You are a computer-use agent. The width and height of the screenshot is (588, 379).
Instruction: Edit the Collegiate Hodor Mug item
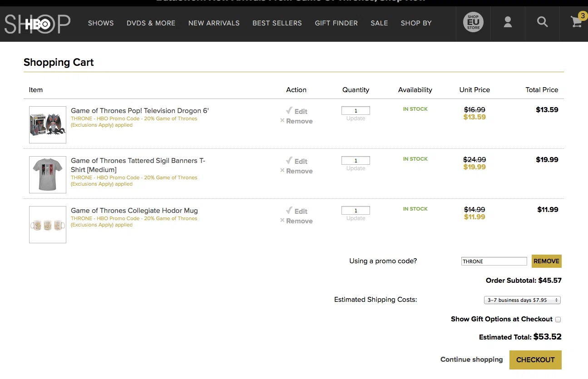coord(296,211)
